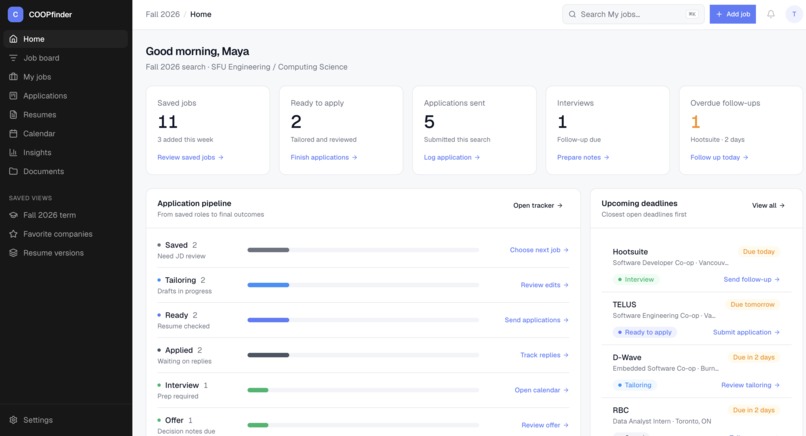
Task: Click Choose next job link
Action: pyautogui.click(x=539, y=250)
